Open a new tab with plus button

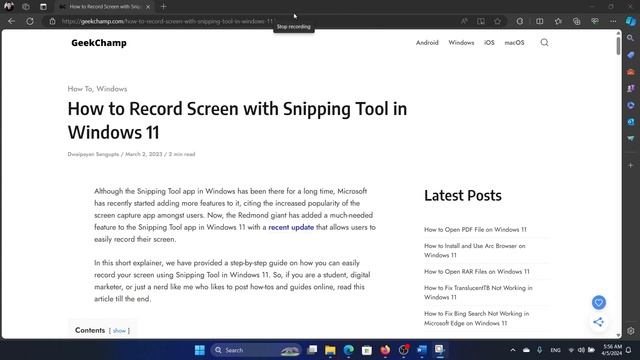pos(163,7)
